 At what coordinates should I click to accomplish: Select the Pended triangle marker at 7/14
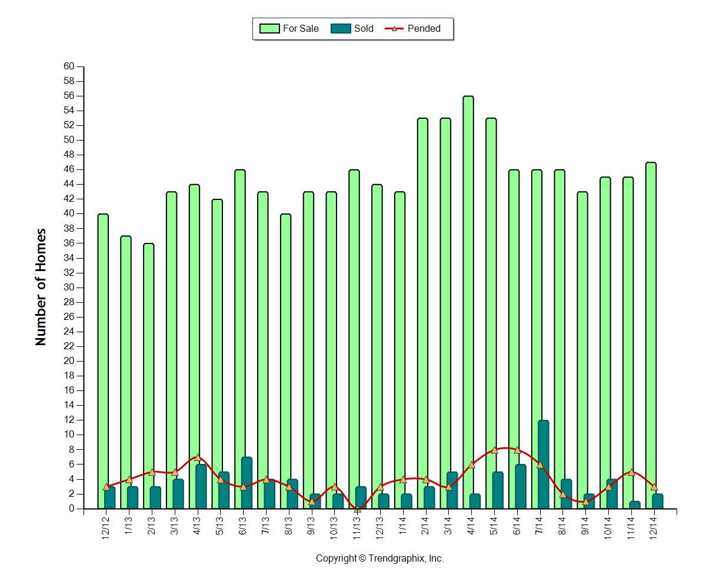(x=540, y=465)
